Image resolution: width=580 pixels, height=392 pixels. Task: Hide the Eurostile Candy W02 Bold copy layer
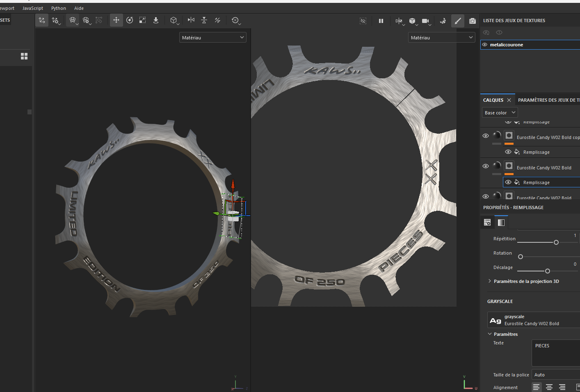(486, 136)
